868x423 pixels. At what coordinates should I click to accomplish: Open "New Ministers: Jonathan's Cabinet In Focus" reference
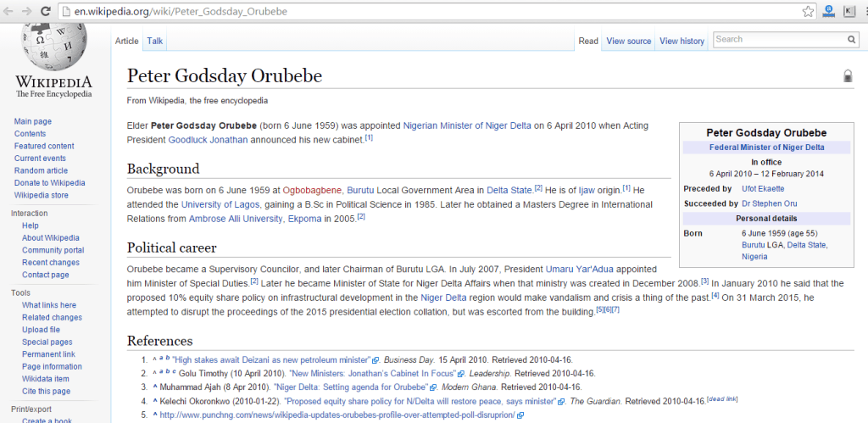coord(372,374)
